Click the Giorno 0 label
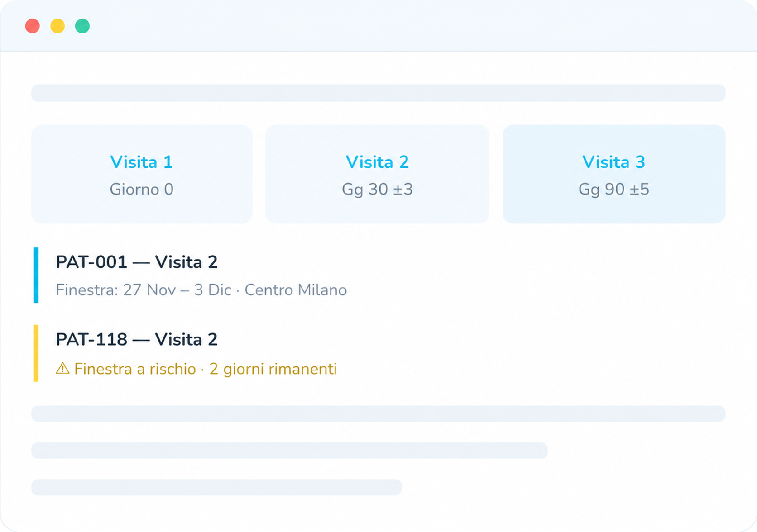Viewport: 757px width, 532px height. tap(142, 189)
